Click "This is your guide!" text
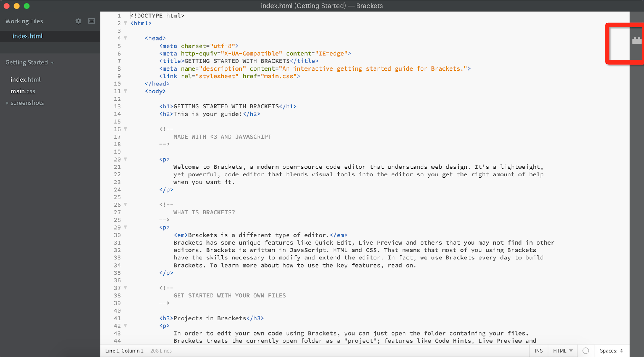The width and height of the screenshot is (644, 357). tap(208, 114)
